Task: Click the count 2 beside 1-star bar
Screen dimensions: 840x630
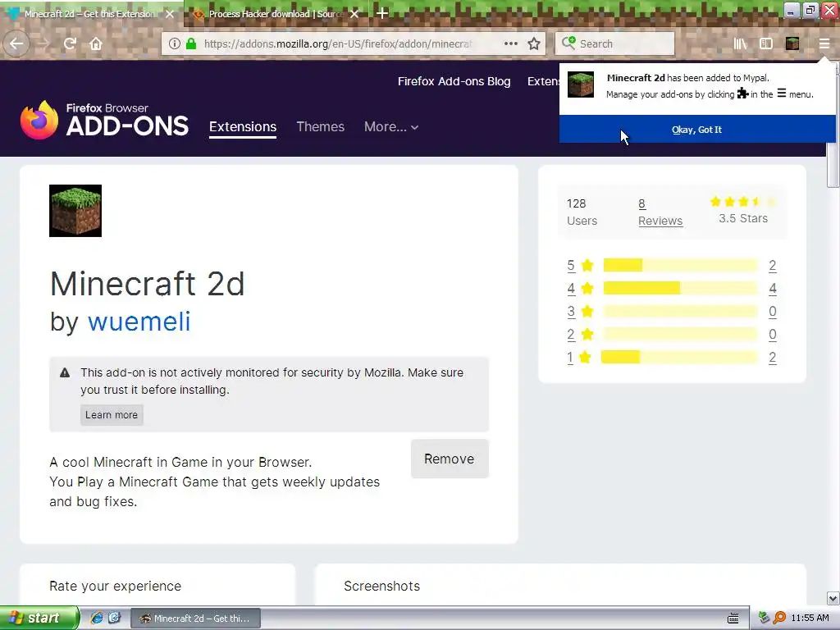Action: coord(773,358)
